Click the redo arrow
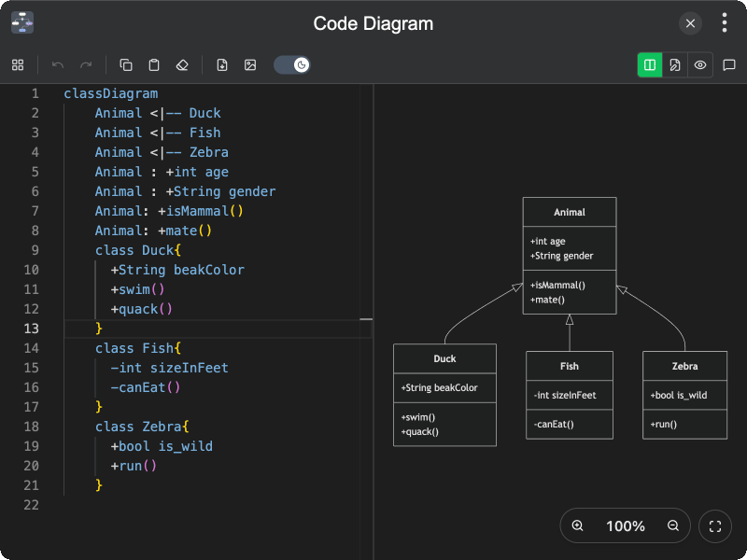This screenshot has height=560, width=747. coord(86,64)
